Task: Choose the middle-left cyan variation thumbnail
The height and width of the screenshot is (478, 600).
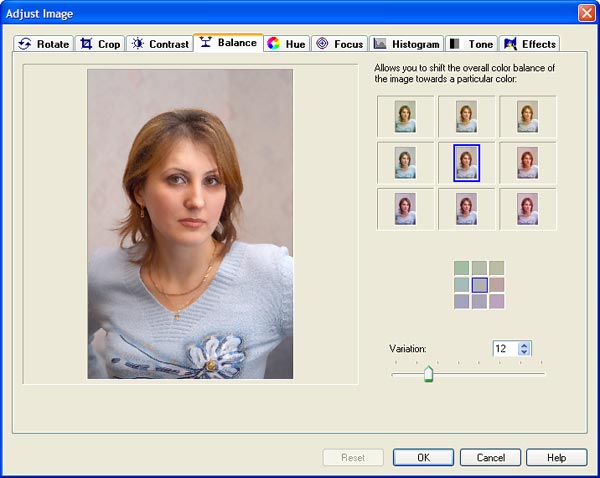Action: [405, 163]
